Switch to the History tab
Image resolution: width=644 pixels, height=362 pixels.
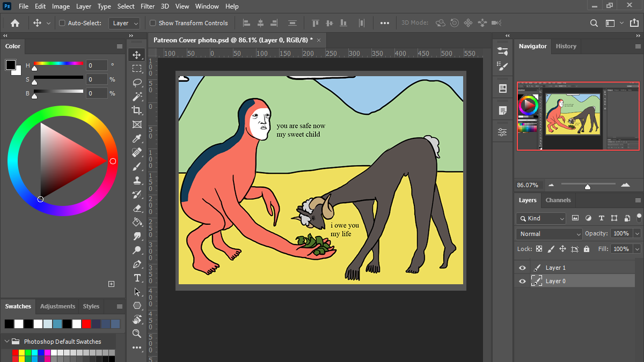point(566,46)
